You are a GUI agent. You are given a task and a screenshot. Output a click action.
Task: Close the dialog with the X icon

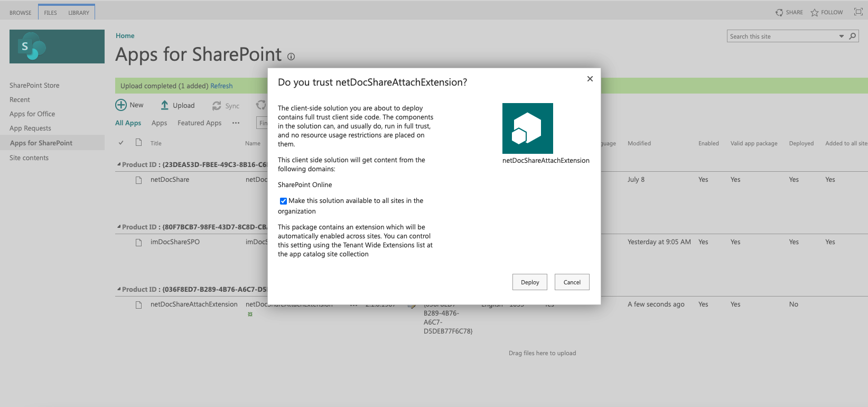590,79
